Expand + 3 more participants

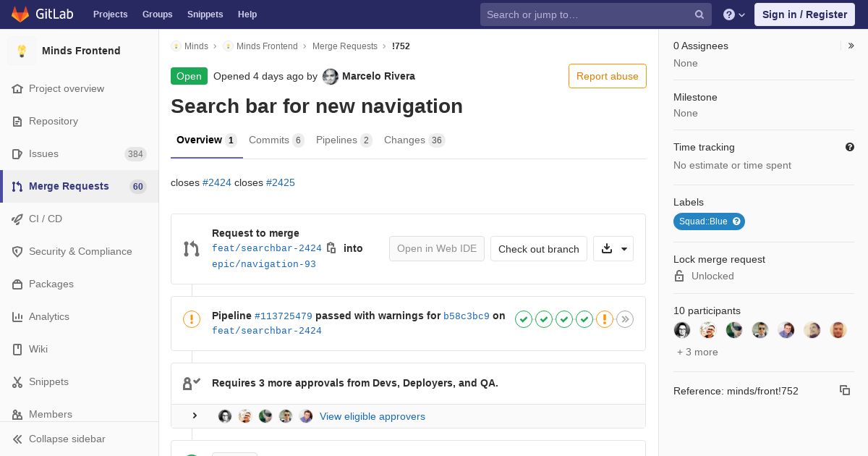pyautogui.click(x=697, y=352)
